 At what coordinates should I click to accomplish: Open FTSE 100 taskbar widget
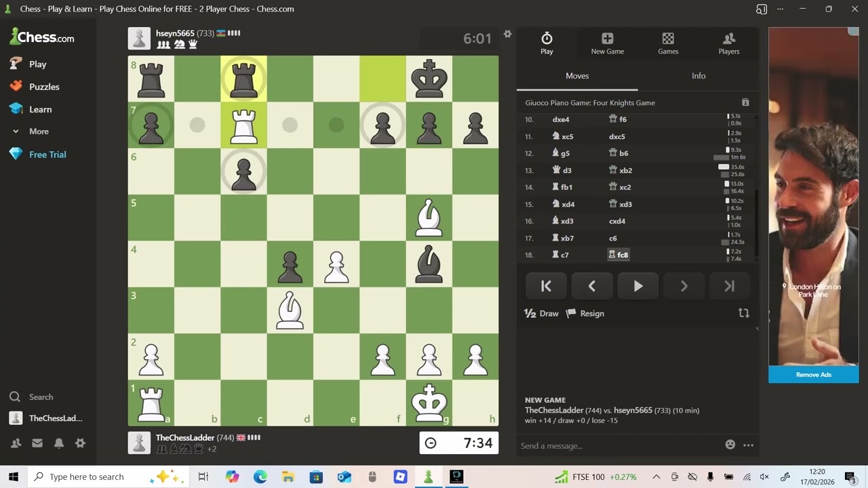pos(596,476)
